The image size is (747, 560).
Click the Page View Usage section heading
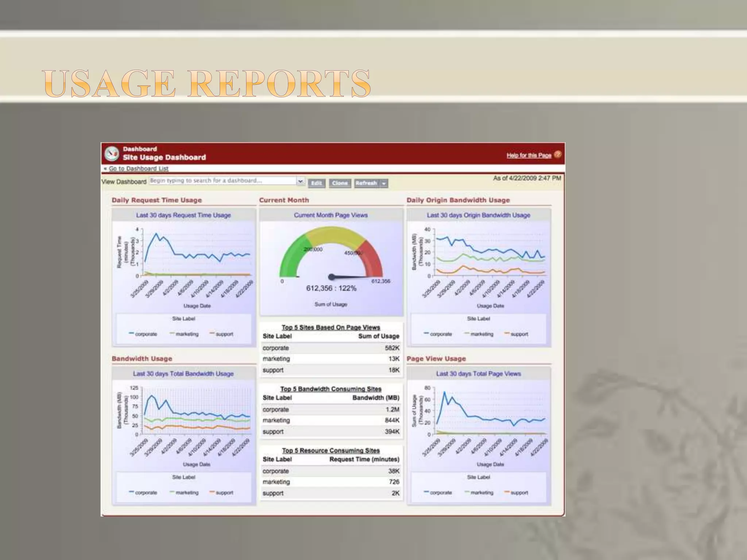[x=436, y=359]
